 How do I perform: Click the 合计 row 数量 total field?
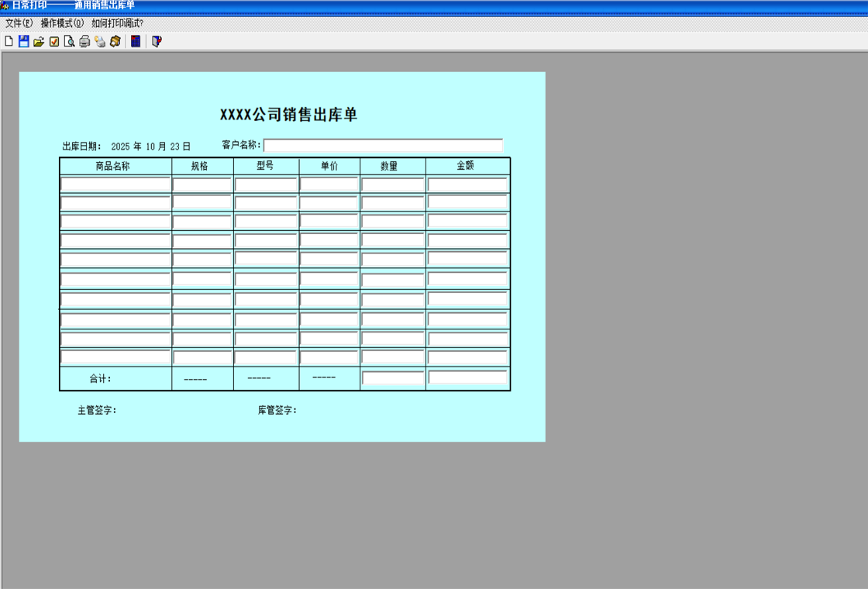(x=393, y=378)
